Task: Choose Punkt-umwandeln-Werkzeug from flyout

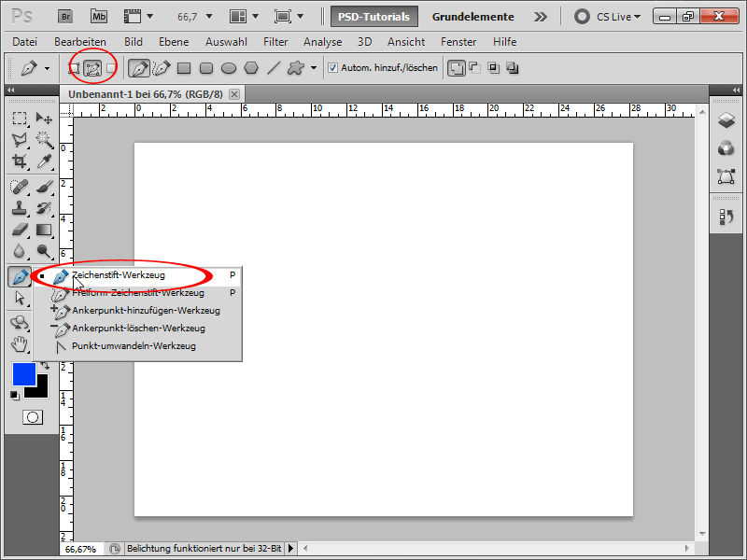Action: pyautogui.click(x=138, y=346)
